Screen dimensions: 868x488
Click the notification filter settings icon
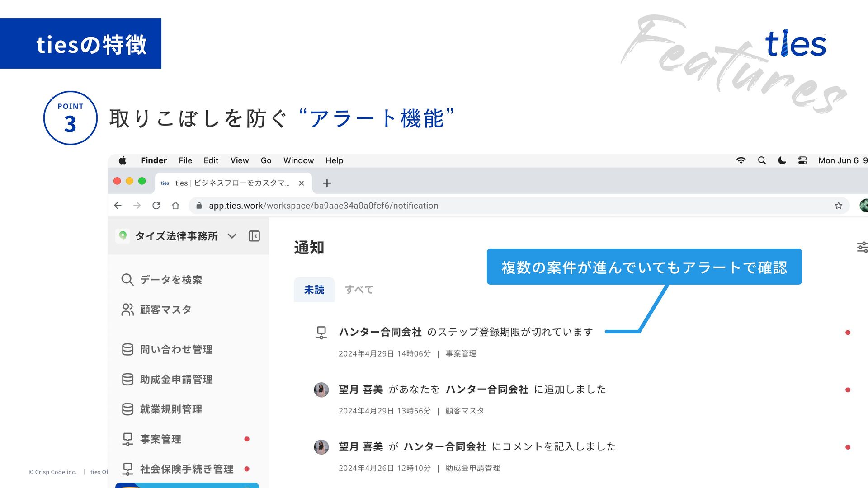point(862,247)
